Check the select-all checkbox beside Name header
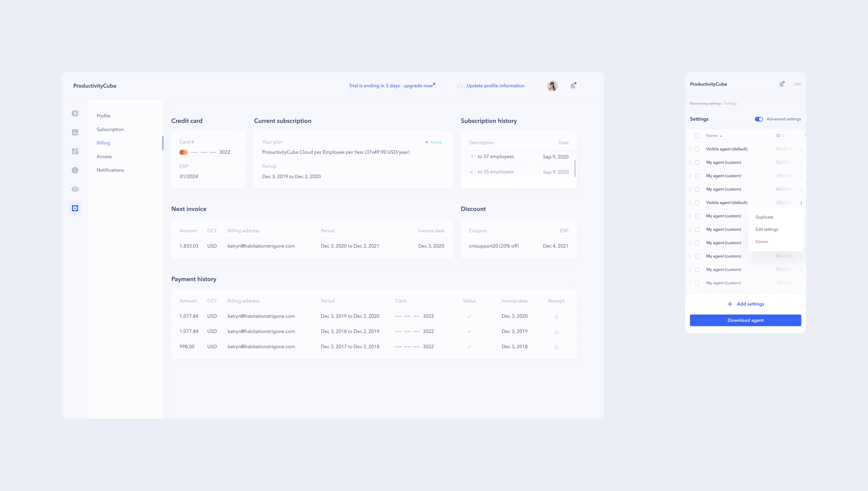The image size is (868, 491). (697, 136)
